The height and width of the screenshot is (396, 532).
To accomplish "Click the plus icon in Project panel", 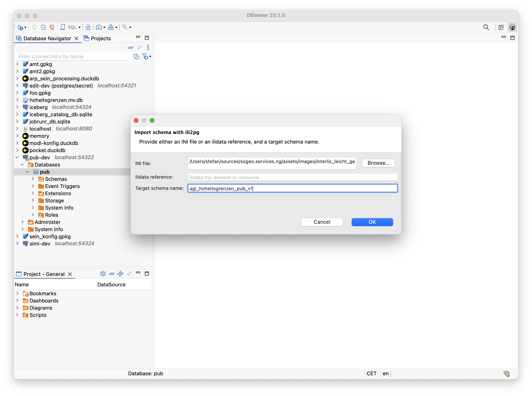I will point(120,274).
